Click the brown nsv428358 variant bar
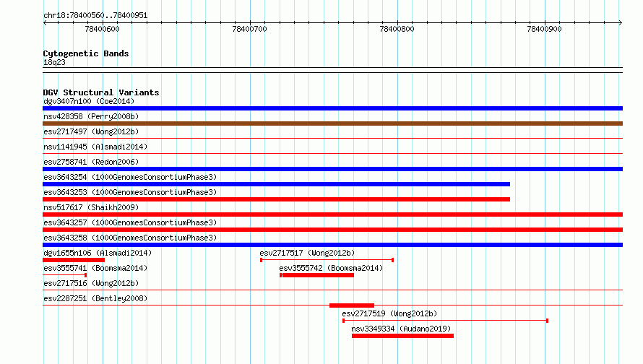The height and width of the screenshot is (364, 643). tap(332, 123)
